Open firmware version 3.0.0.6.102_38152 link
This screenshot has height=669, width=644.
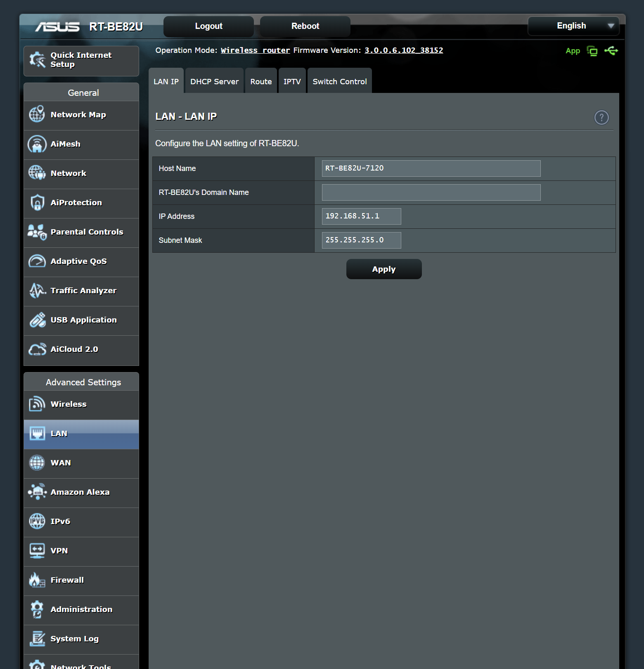pyautogui.click(x=404, y=50)
